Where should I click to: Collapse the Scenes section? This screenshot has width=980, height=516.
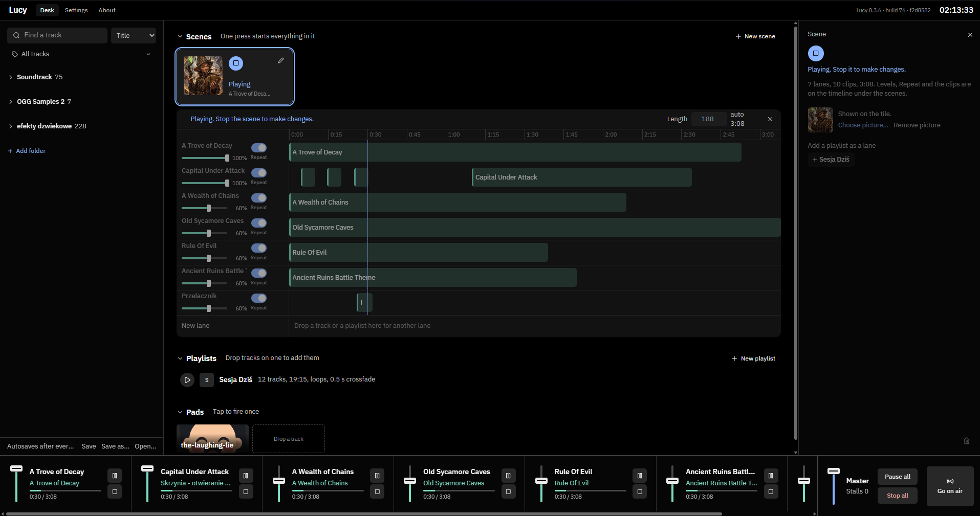coord(180,36)
